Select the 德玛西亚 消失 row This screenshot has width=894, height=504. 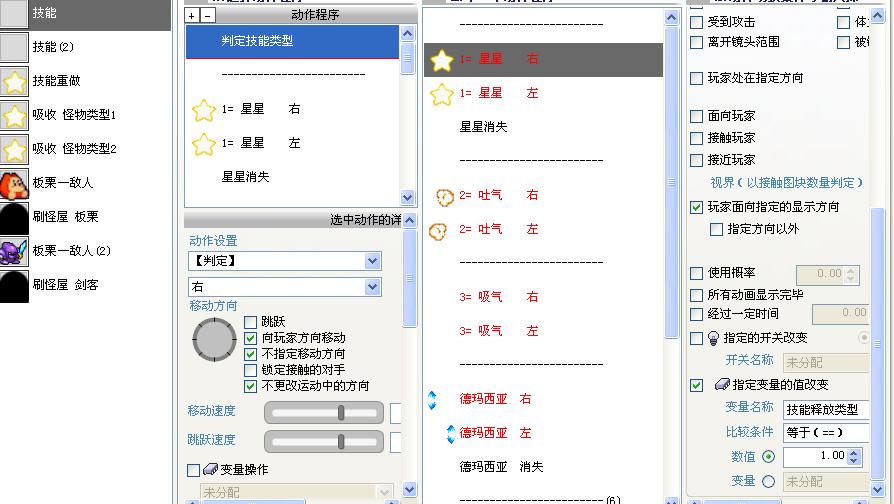click(x=543, y=467)
